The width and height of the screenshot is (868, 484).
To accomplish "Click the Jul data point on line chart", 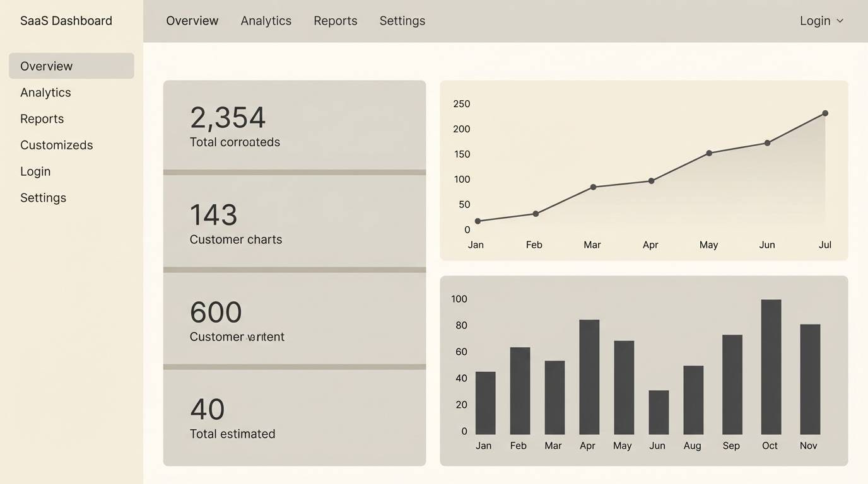I will pos(825,113).
